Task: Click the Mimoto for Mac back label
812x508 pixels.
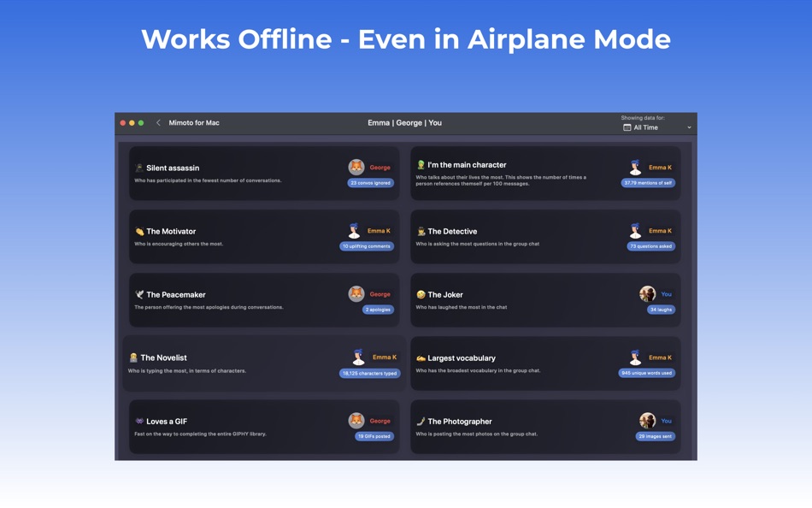Action: (x=194, y=123)
